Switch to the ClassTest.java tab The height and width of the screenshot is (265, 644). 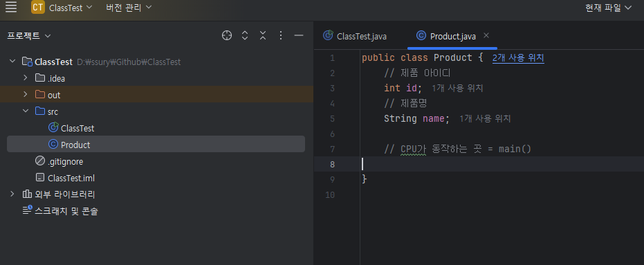[356, 36]
